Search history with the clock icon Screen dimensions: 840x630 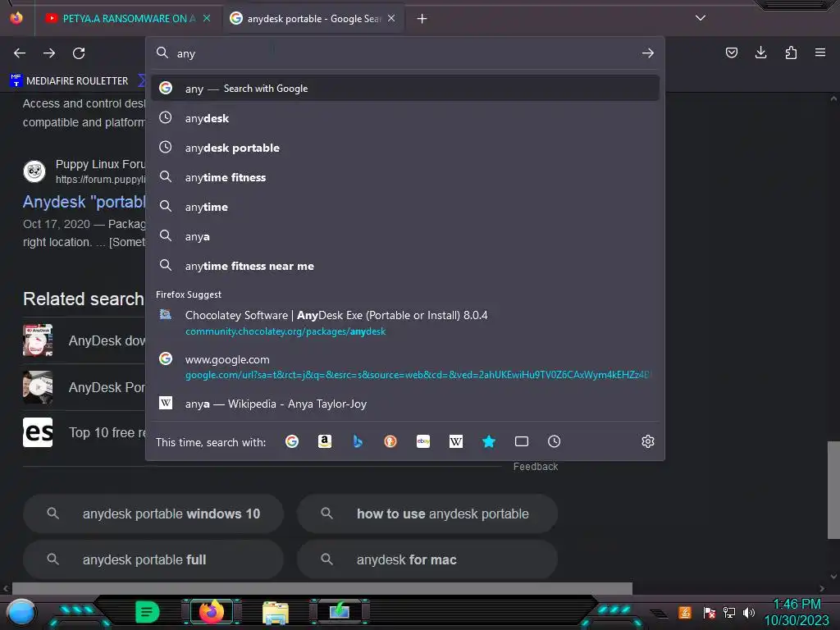(x=554, y=441)
